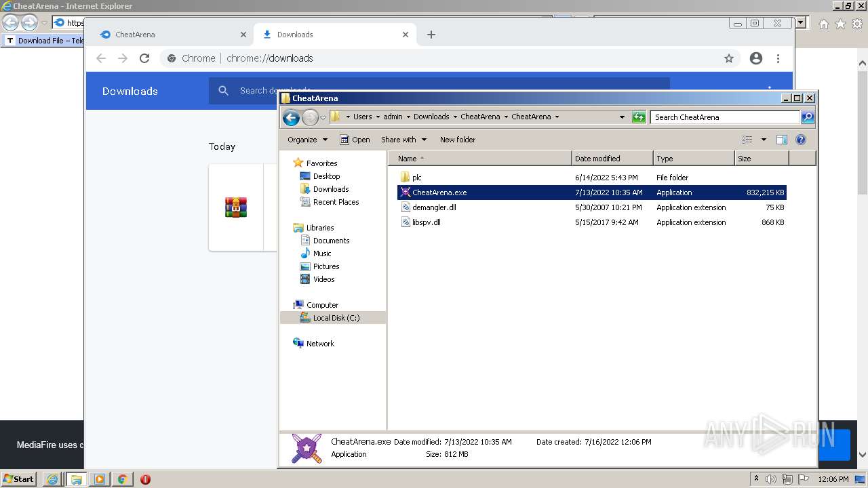Screen dimensions: 868x488
Task: Open a new Chrome tab with plus button
Action: tap(431, 35)
